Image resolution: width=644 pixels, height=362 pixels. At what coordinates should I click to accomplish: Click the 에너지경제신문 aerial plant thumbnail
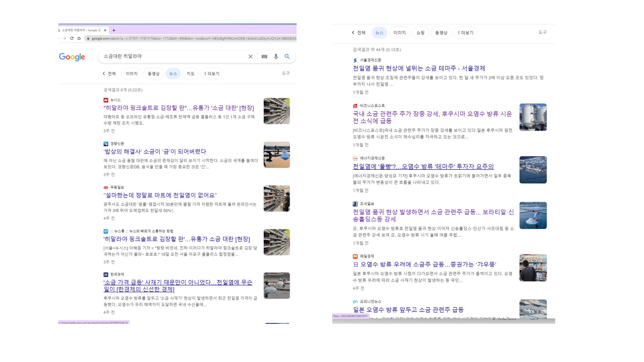pos(533,170)
